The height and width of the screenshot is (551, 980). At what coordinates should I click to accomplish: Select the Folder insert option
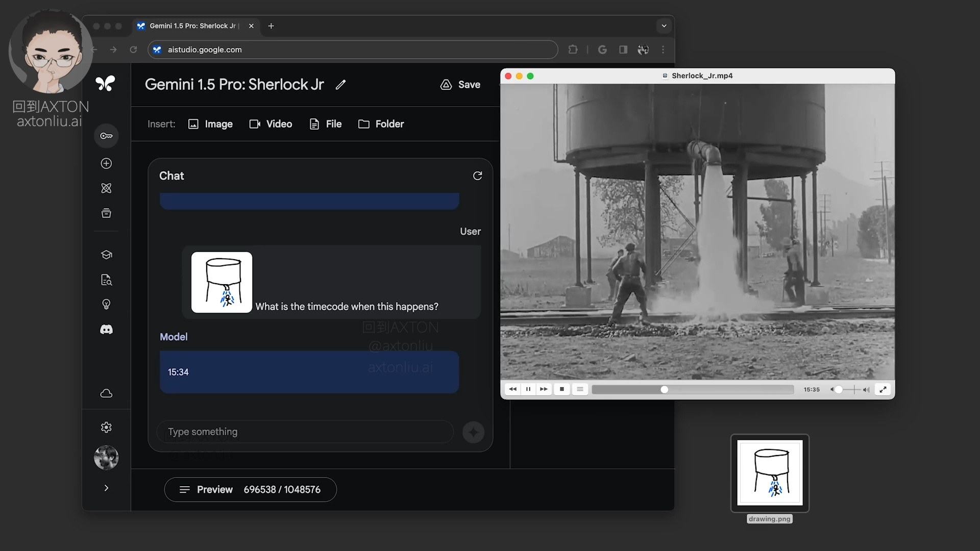(381, 124)
